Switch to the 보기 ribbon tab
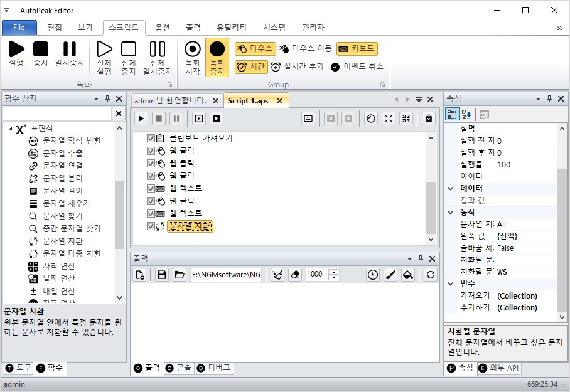570x392 pixels. (85, 28)
